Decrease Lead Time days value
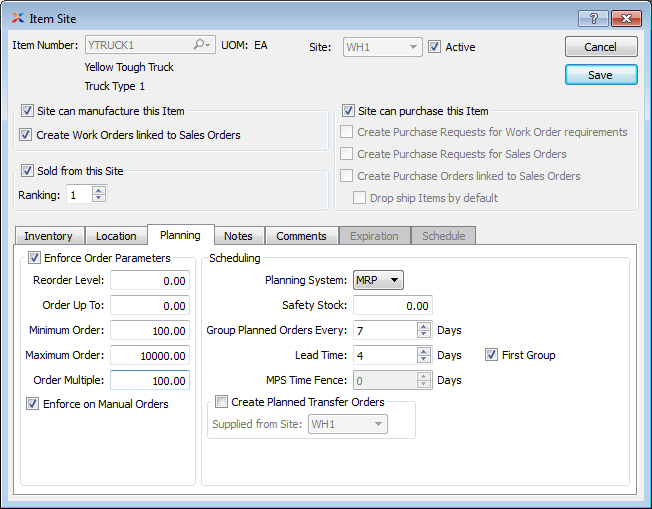Image resolution: width=652 pixels, height=509 pixels. coord(424,360)
